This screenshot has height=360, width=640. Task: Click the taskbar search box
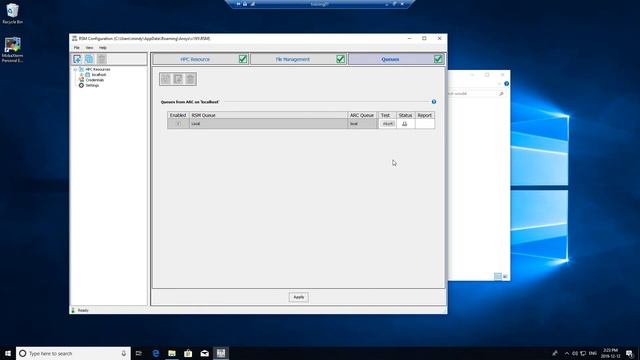[73, 353]
